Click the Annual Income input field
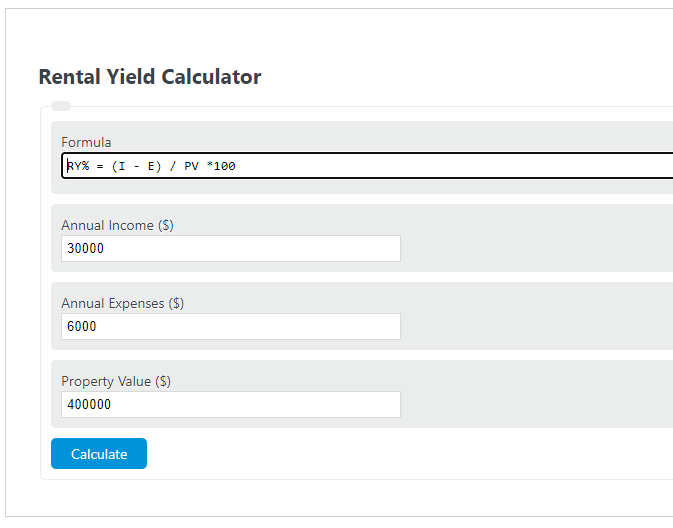Viewport: 673px width, 528px height. [230, 249]
